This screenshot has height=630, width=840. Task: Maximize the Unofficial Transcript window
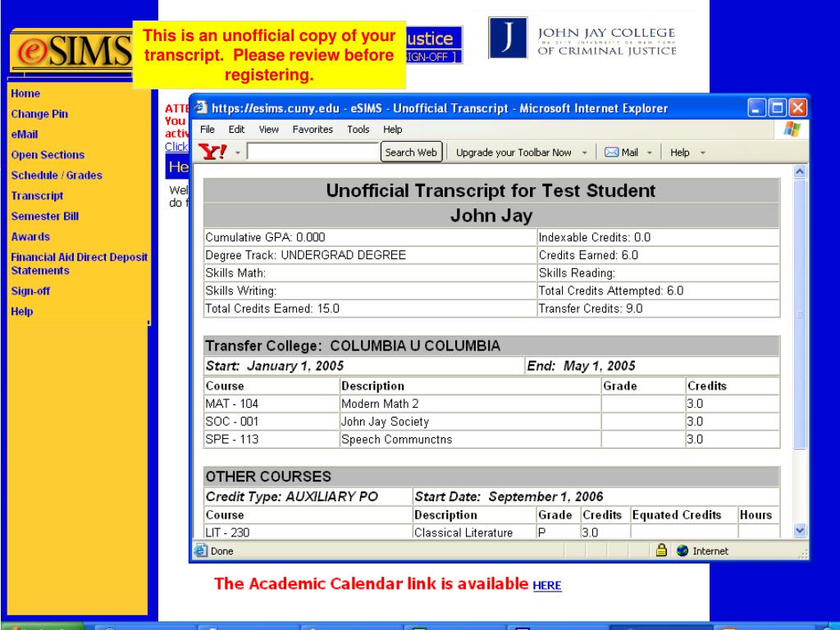[778, 108]
